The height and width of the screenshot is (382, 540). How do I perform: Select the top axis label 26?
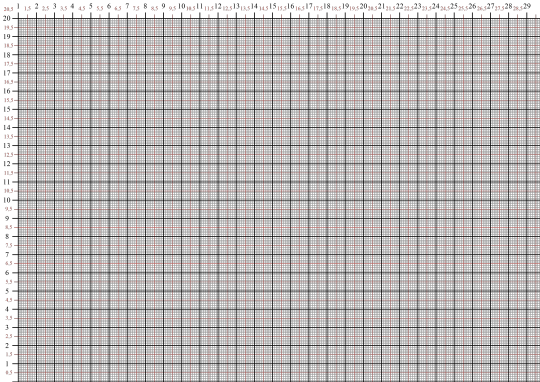point(472,6)
